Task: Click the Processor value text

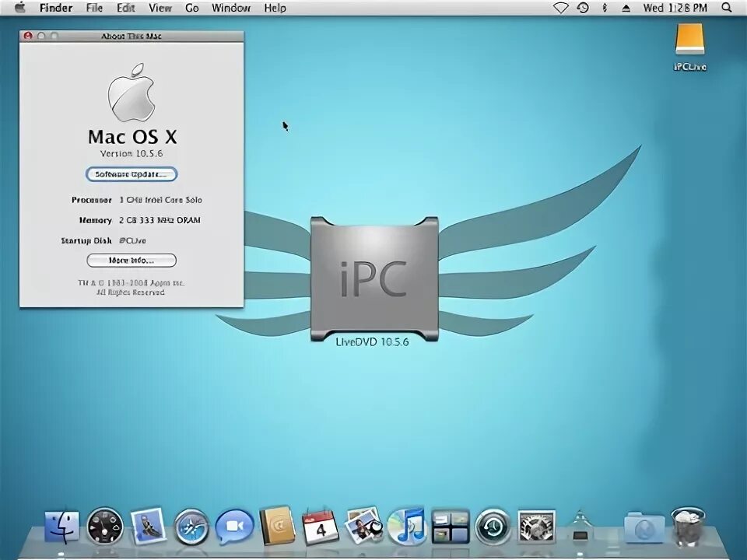Action: 160,200
